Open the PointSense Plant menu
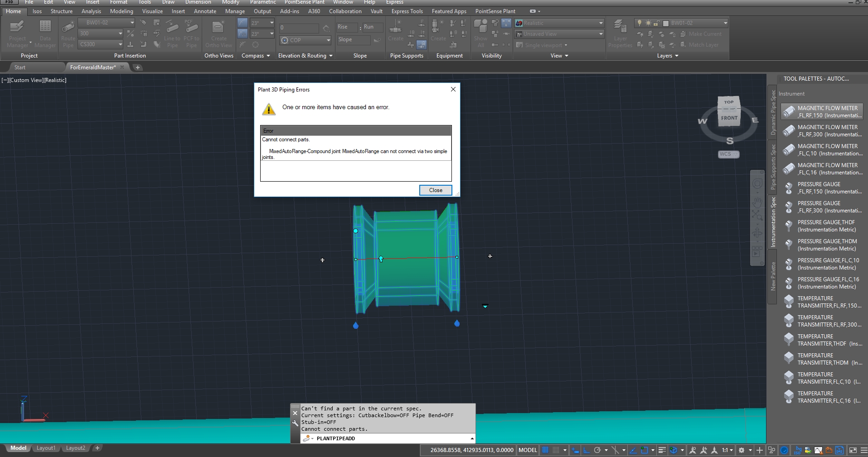Viewport: 868px width, 457px height. [x=305, y=2]
